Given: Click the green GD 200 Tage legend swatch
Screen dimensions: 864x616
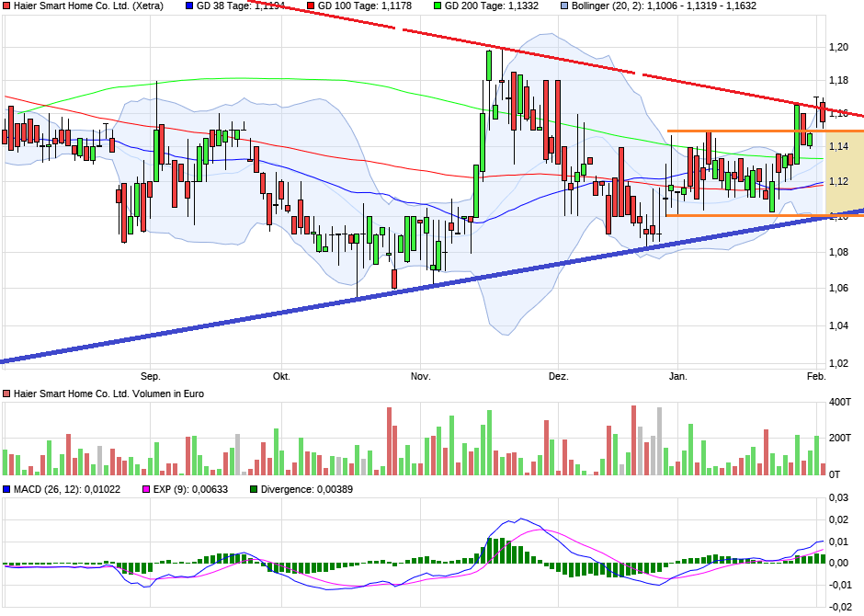Looking at the screenshot, I should point(438,6).
